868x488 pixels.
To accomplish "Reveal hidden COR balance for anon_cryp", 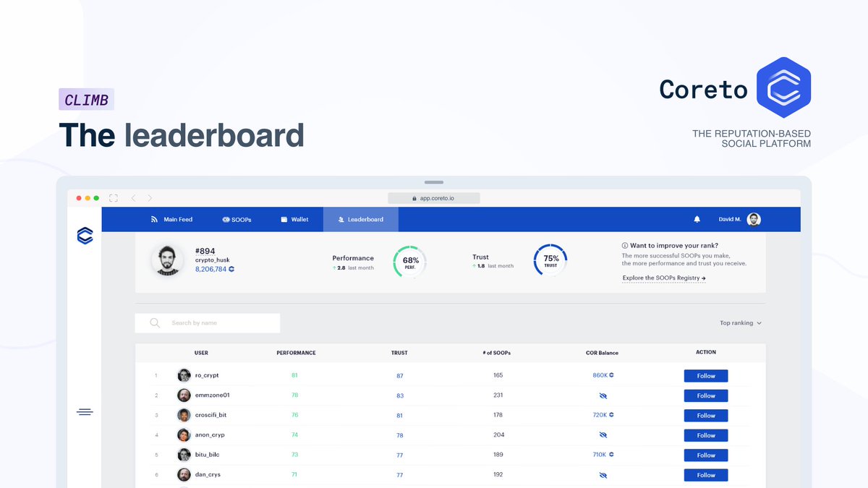I will click(603, 435).
